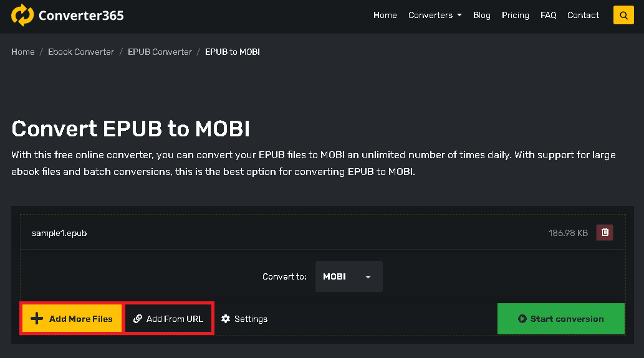Image resolution: width=644 pixels, height=358 pixels.
Task: Open the MOBI output format dropdown
Action: [348, 276]
